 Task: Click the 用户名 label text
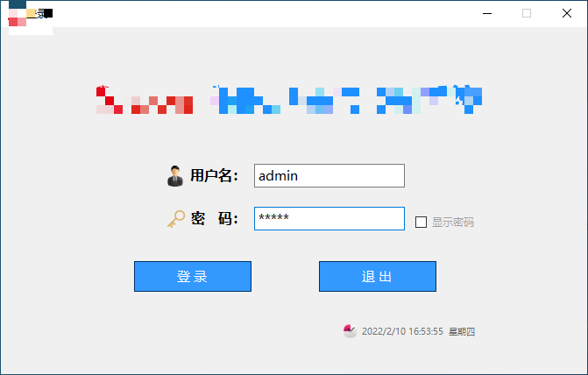pyautogui.click(x=214, y=175)
